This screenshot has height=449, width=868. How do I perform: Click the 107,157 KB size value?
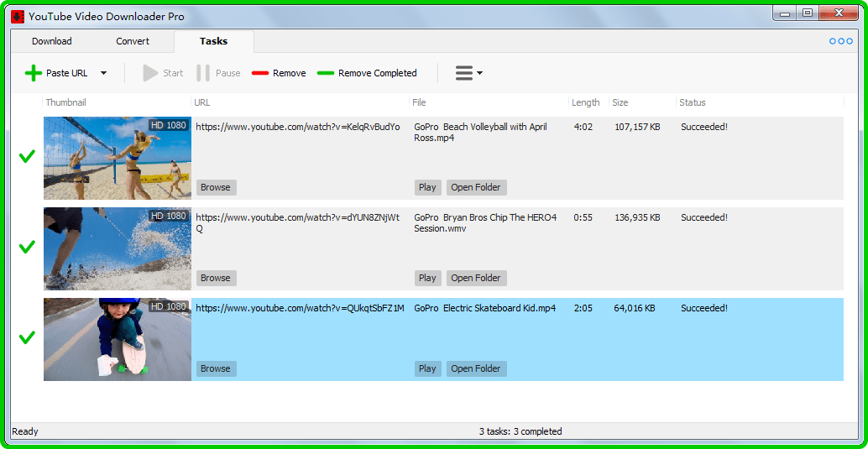(x=637, y=127)
